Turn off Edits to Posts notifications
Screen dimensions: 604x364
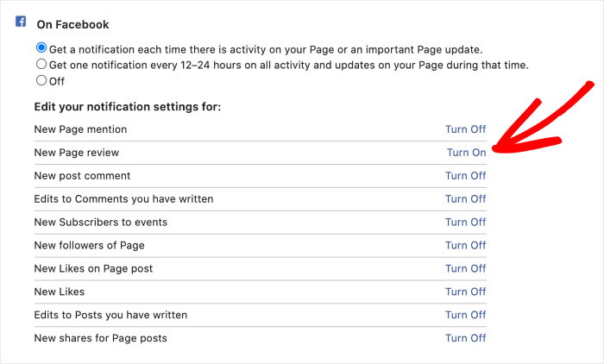(465, 315)
